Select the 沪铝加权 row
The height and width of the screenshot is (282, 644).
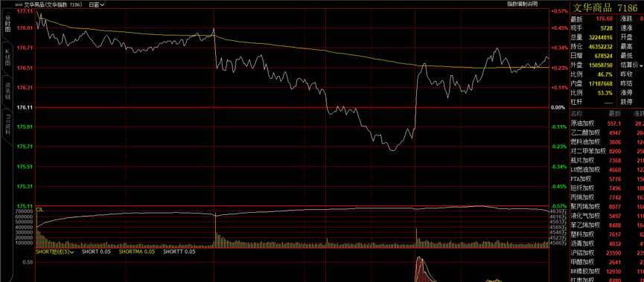tap(607, 253)
